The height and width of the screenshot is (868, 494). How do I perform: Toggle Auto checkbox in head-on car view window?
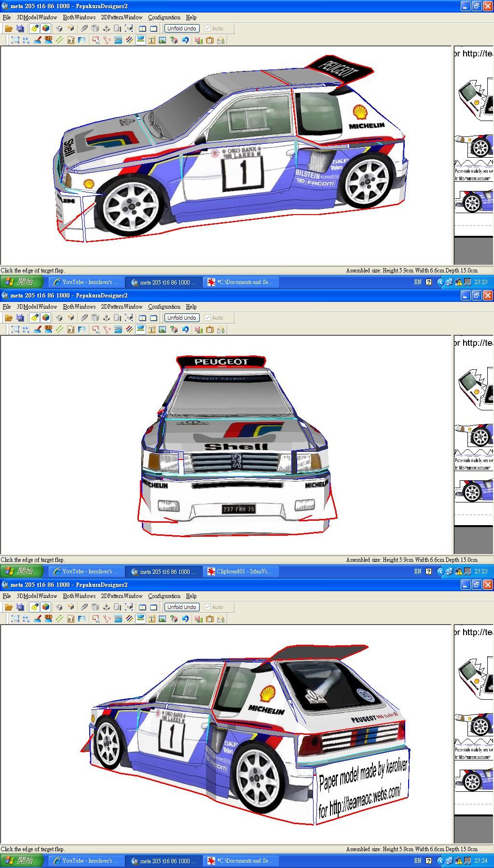207,318
